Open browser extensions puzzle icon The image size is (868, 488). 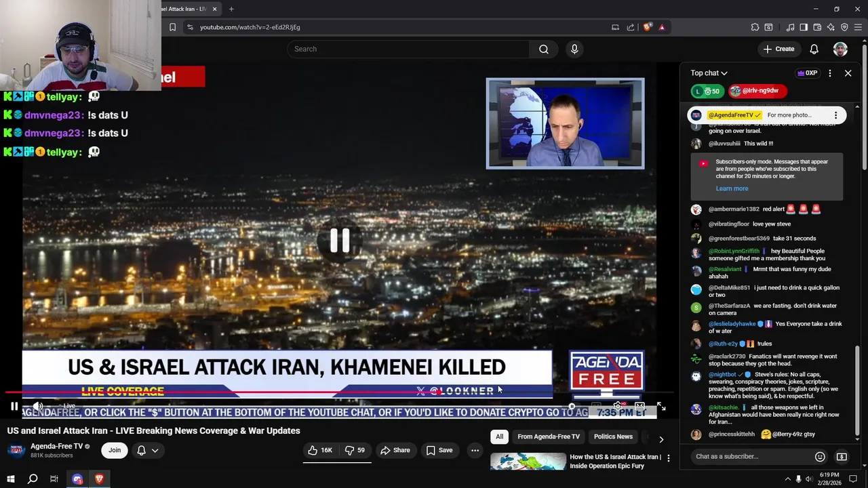755,27
